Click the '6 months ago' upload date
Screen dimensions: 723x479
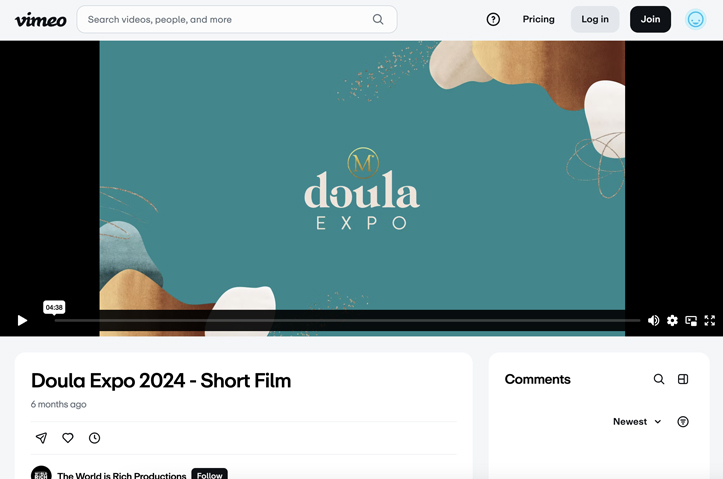59,404
